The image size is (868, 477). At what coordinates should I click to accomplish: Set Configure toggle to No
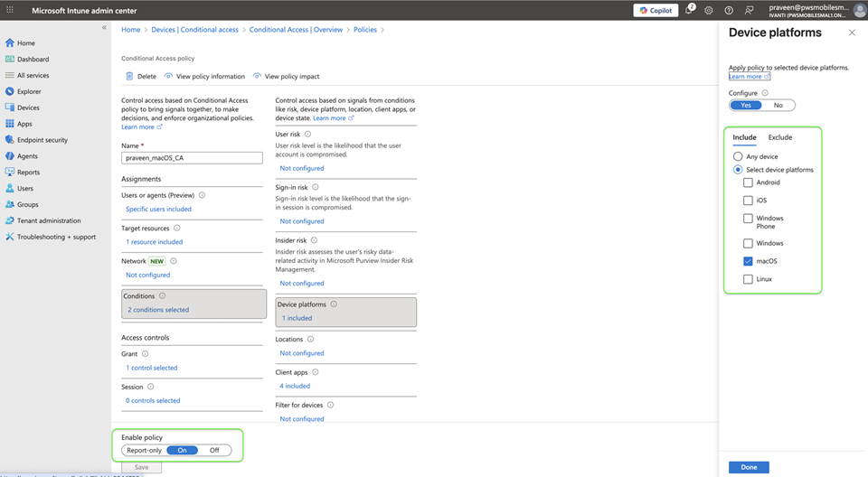pos(778,105)
